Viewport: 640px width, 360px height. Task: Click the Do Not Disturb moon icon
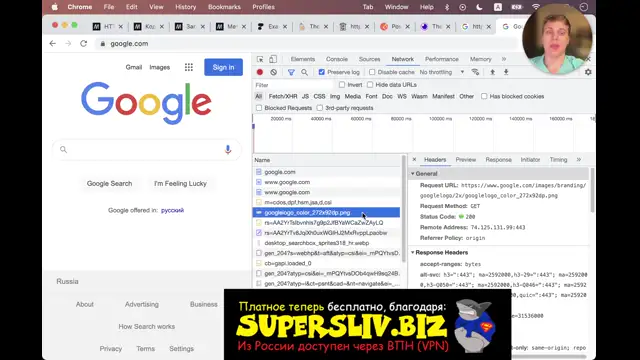479,7
